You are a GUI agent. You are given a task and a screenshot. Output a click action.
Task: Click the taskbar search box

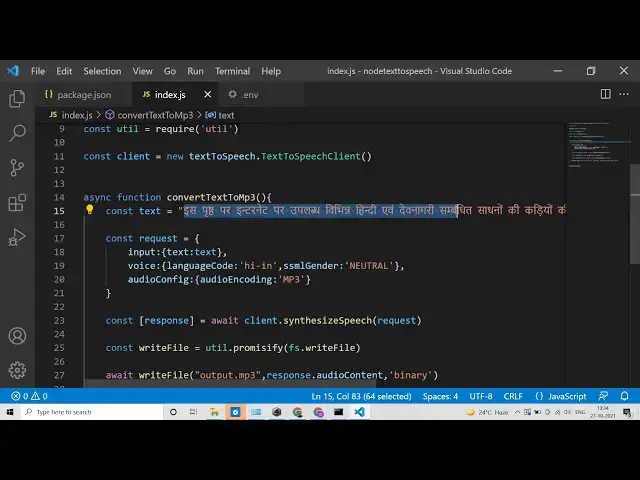(92, 412)
